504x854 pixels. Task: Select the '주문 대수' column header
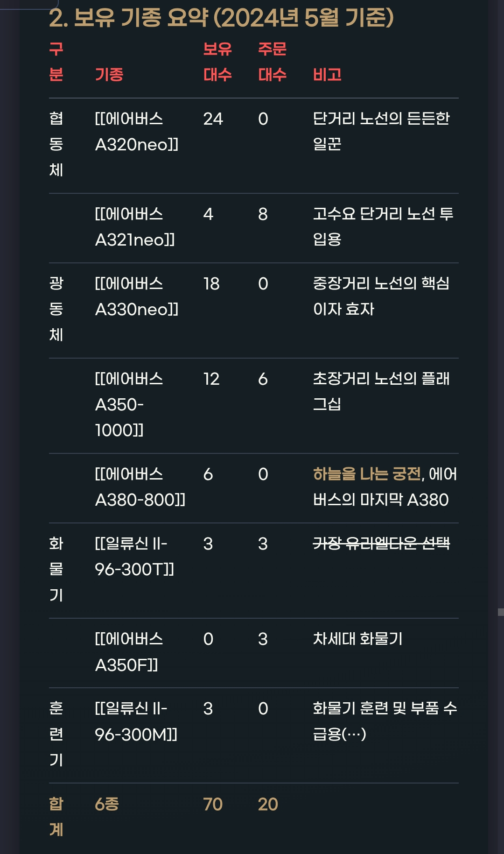(x=273, y=62)
